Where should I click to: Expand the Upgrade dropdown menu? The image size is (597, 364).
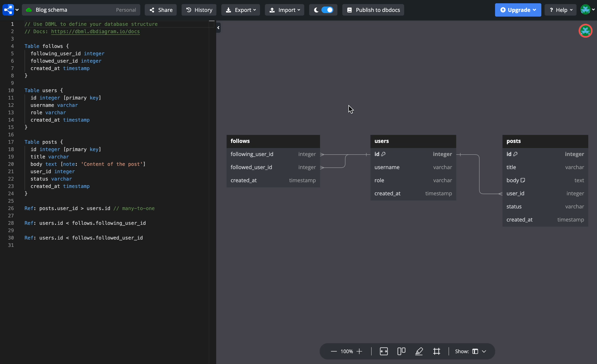[x=534, y=10]
